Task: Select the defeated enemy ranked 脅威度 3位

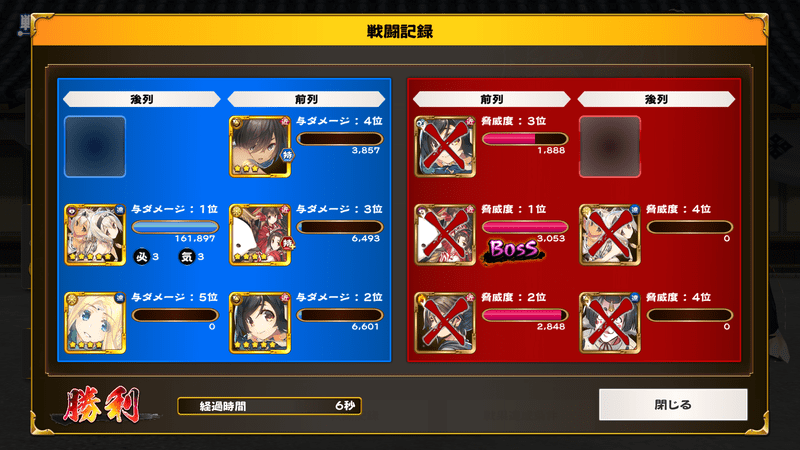Action: [x=445, y=147]
